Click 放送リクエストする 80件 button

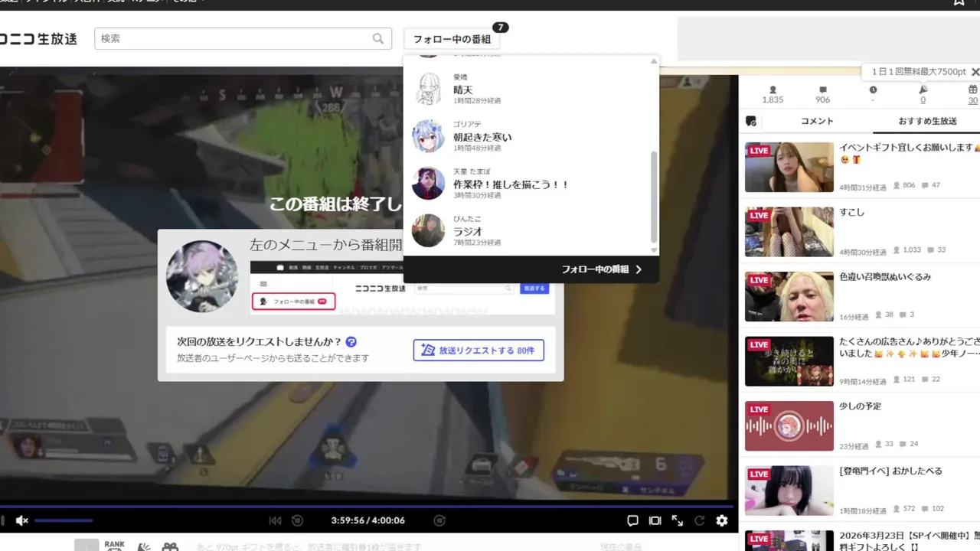click(x=479, y=350)
